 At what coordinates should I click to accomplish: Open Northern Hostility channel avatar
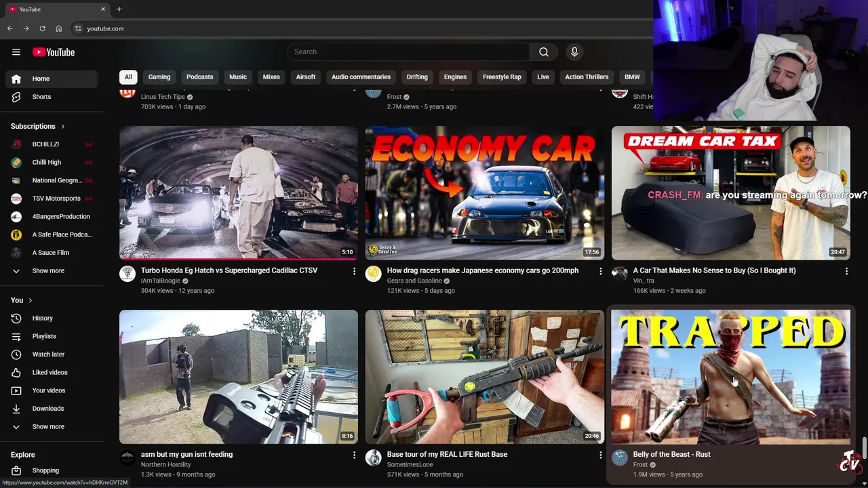(127, 458)
